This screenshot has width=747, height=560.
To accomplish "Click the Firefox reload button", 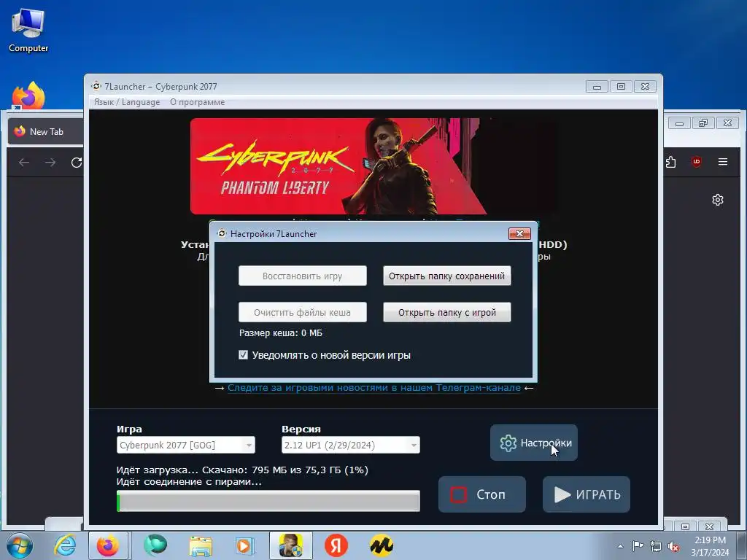I will [x=76, y=163].
